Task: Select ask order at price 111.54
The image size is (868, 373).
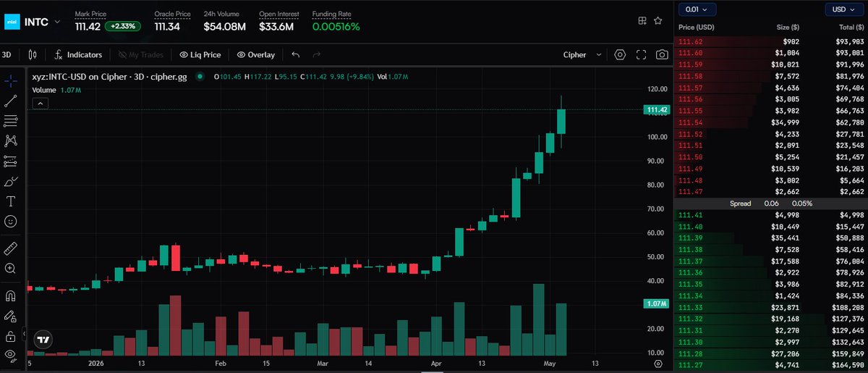Action: click(771, 122)
